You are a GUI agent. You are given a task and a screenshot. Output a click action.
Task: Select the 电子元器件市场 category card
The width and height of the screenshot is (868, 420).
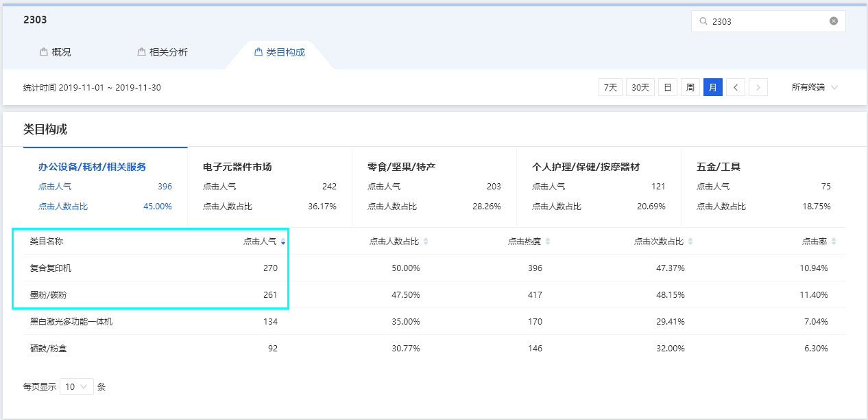pos(269,187)
